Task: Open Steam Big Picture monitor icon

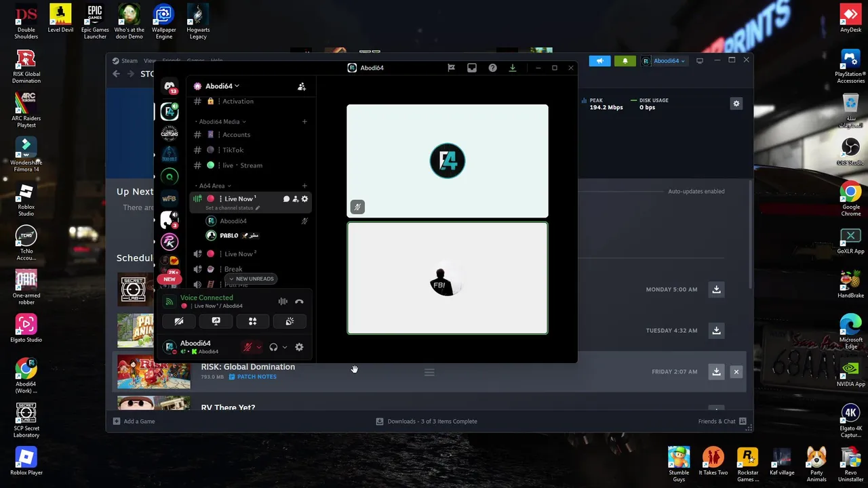Action: tap(700, 60)
